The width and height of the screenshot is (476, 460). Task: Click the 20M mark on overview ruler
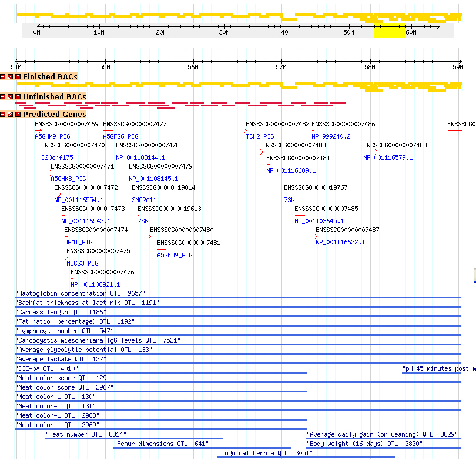pos(161,32)
